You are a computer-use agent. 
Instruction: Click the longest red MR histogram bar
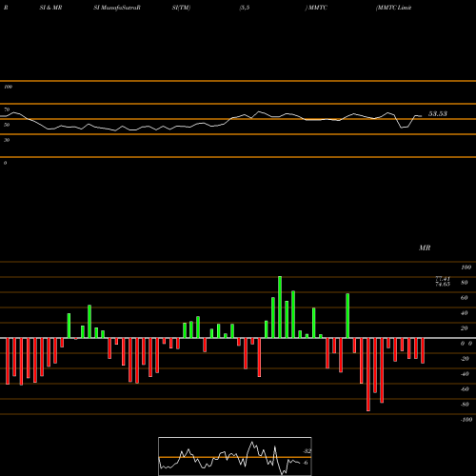pyautogui.click(x=368, y=374)
